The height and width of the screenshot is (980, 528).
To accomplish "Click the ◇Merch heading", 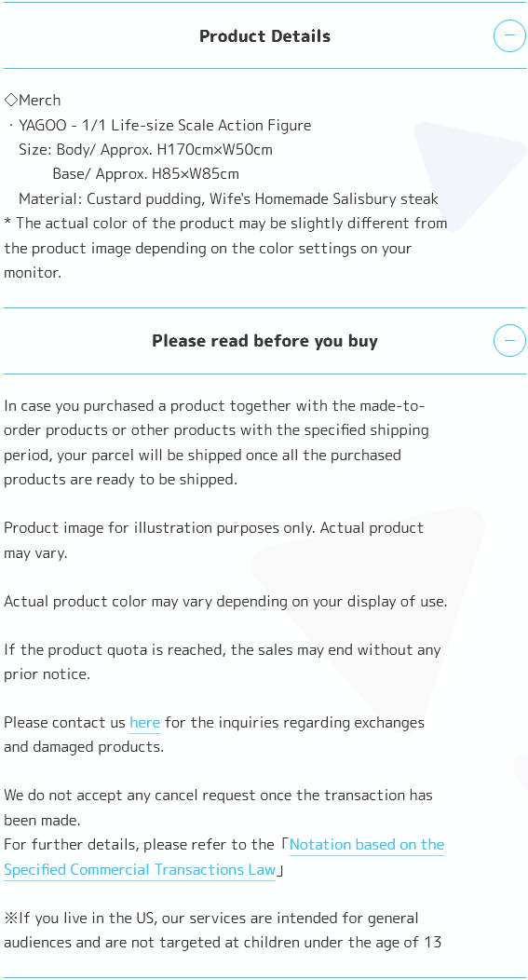I will click(33, 100).
